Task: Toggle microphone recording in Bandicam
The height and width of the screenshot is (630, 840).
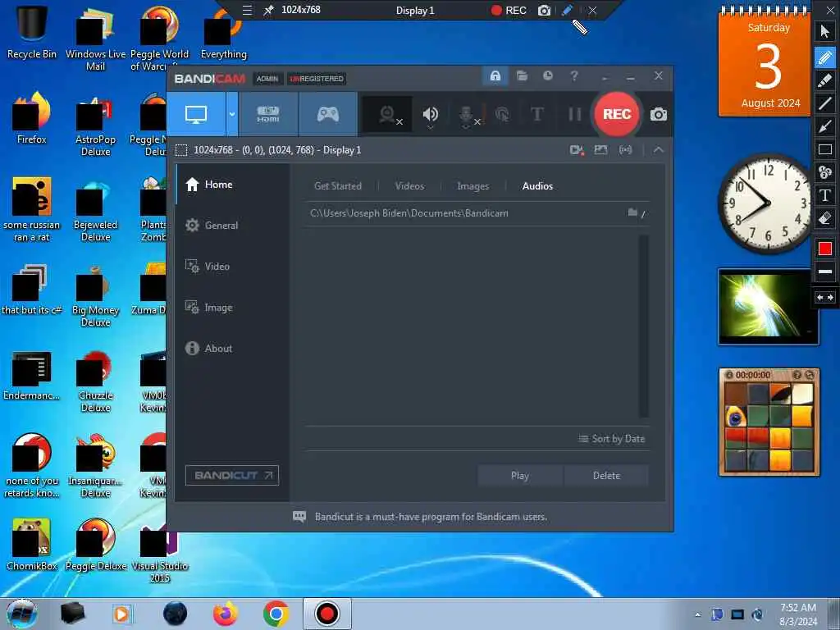Action: pyautogui.click(x=467, y=115)
